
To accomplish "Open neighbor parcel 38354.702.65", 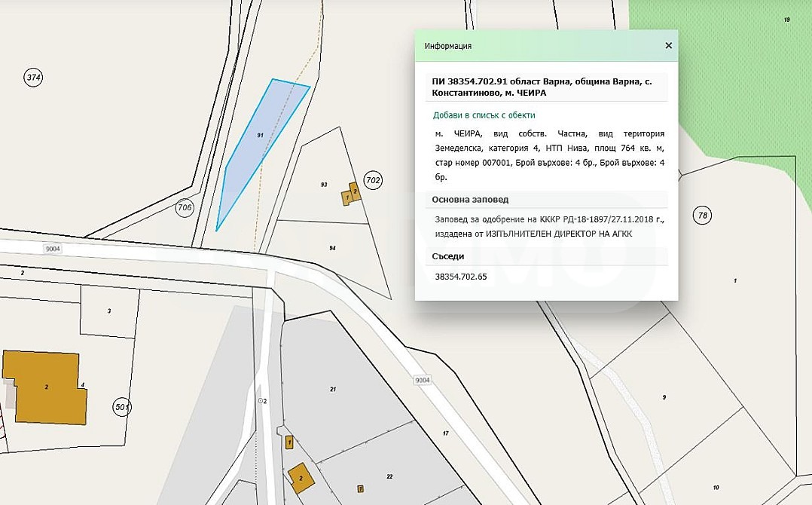I will click(x=461, y=277).
